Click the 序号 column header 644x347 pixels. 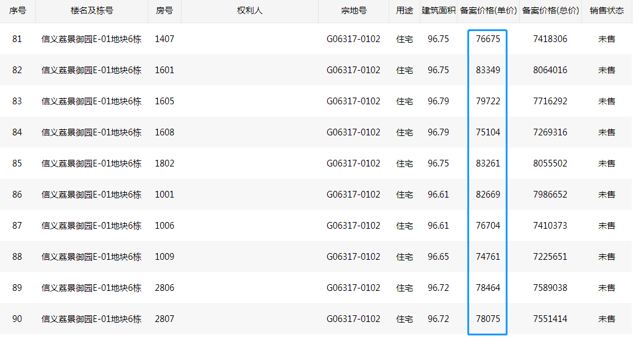pyautogui.click(x=17, y=11)
